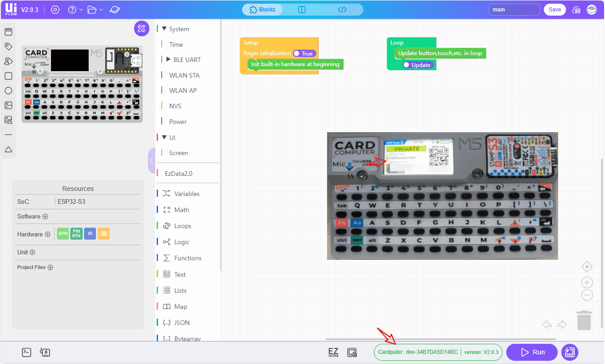Open the device terminal console icon
The image size is (605, 364).
tap(26, 352)
